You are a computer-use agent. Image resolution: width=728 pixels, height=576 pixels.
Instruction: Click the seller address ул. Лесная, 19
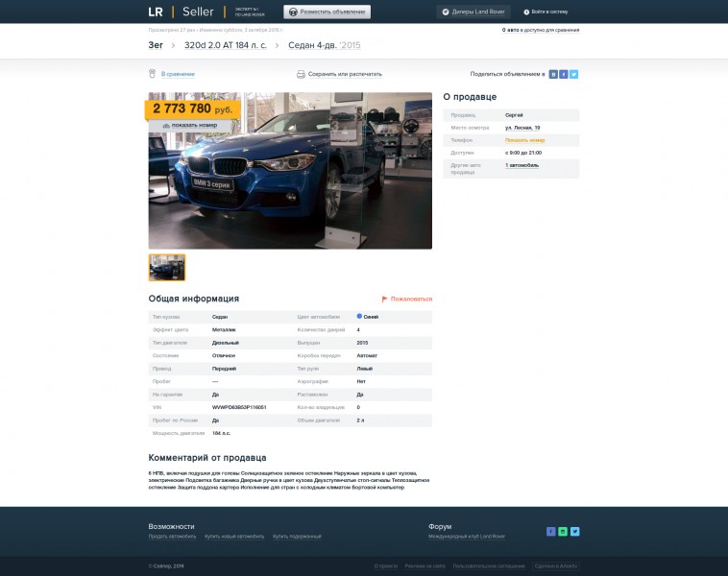(x=522, y=128)
